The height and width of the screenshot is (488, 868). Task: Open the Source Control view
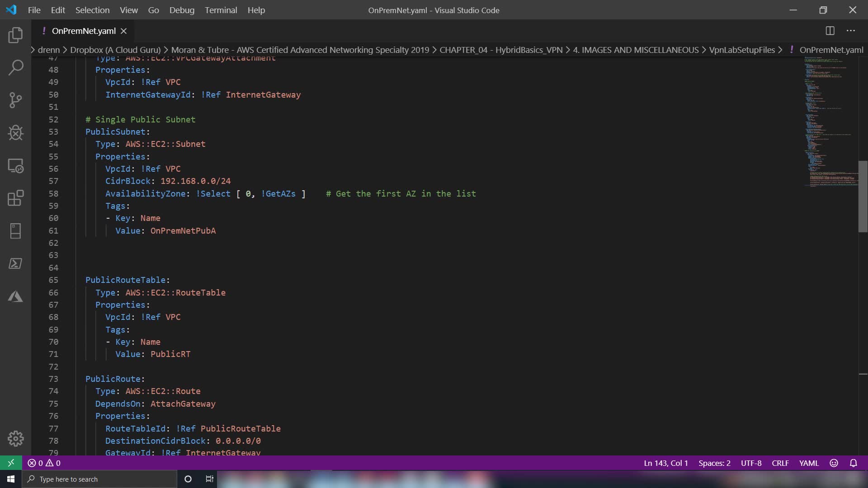[15, 100]
